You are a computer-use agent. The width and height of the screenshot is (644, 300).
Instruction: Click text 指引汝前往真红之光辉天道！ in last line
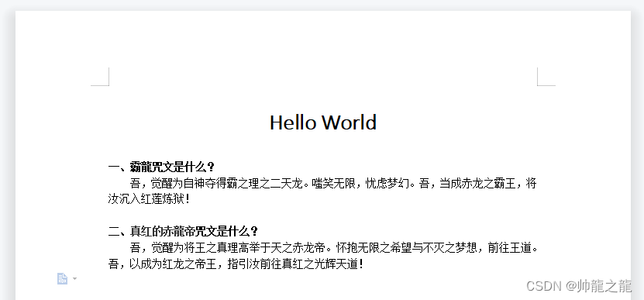pyautogui.click(x=296, y=264)
